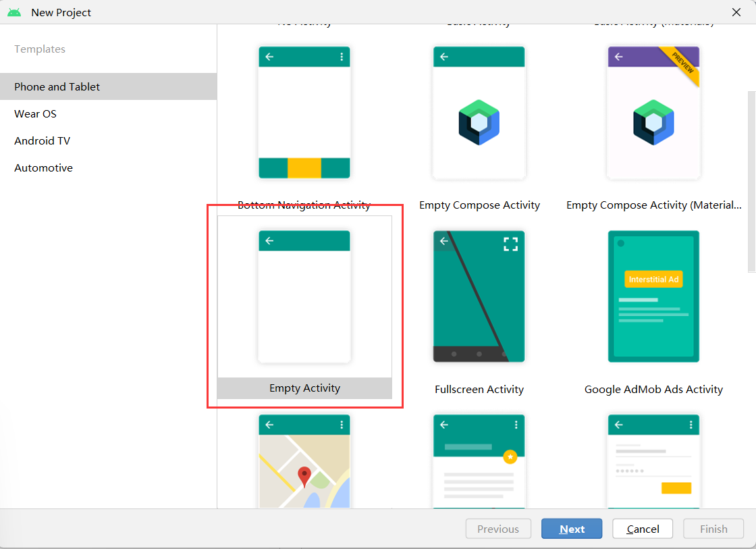Choose the Google AdMob Ads Activity thumbnail
756x549 pixels.
coord(653,296)
